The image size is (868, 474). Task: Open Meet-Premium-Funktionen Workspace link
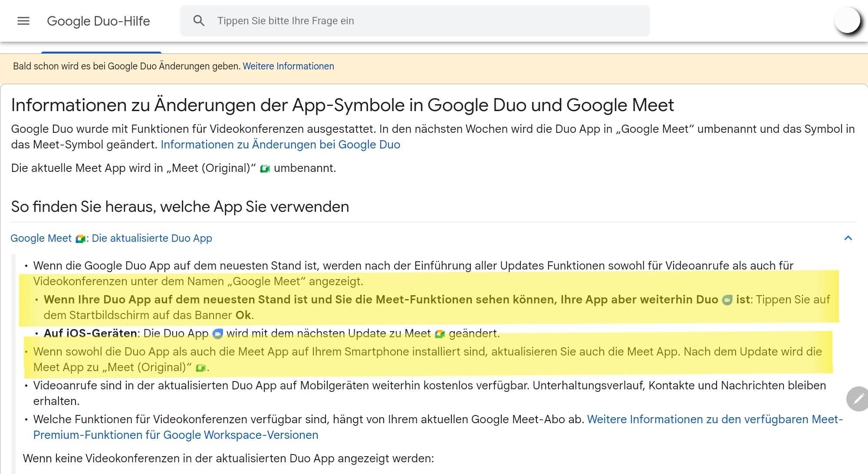[438, 427]
